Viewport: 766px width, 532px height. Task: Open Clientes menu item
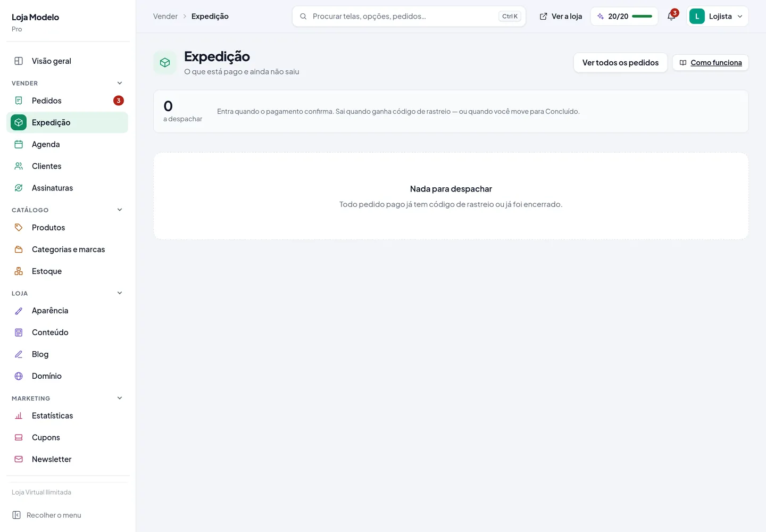pos(68,166)
